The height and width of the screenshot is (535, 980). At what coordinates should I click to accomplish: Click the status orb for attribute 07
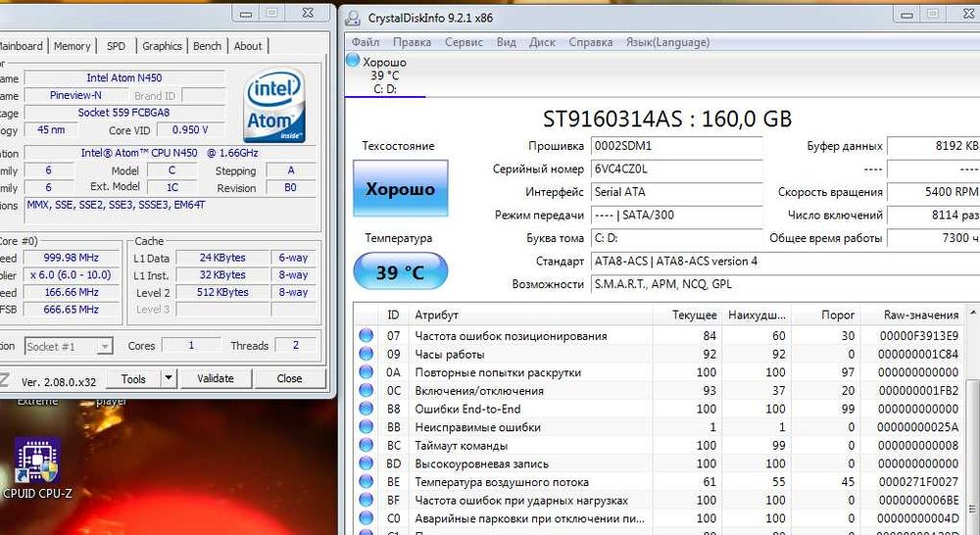click(366, 336)
